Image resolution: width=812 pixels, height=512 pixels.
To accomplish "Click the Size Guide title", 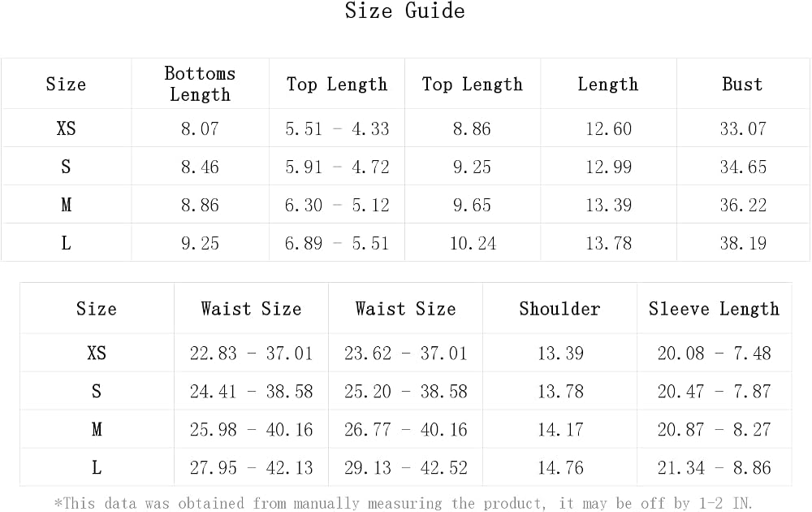I will [405, 11].
